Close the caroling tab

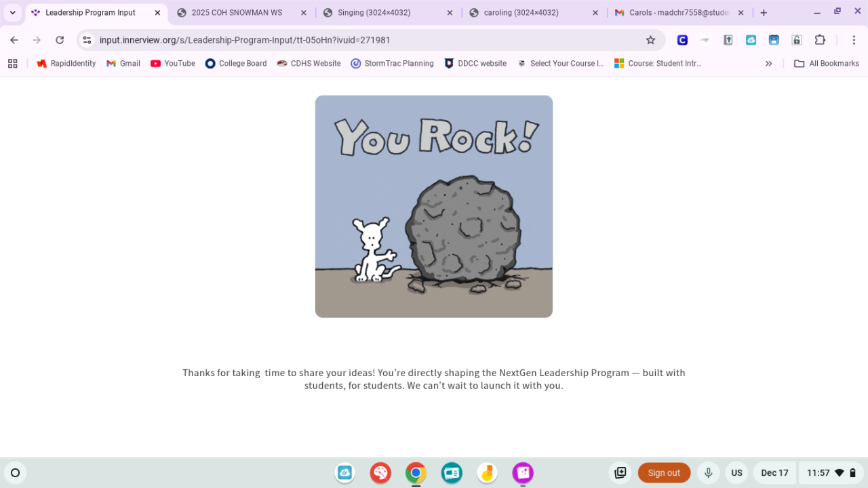(x=595, y=13)
